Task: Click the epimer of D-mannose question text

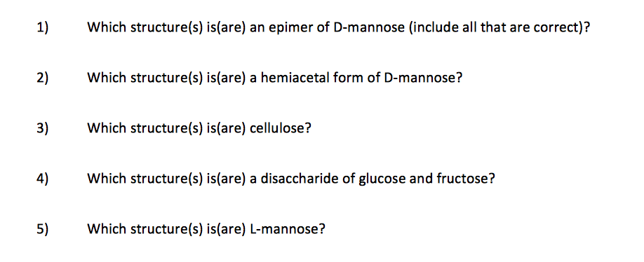Action: coord(339,27)
